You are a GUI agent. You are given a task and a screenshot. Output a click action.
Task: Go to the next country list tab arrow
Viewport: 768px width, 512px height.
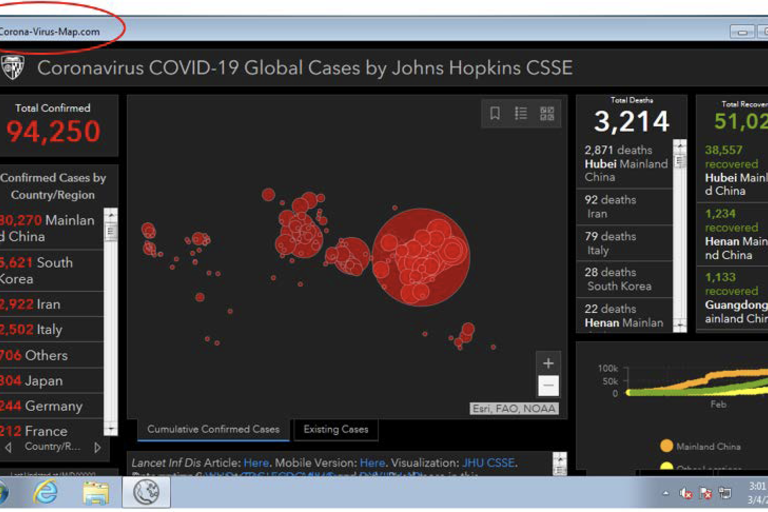[97, 447]
